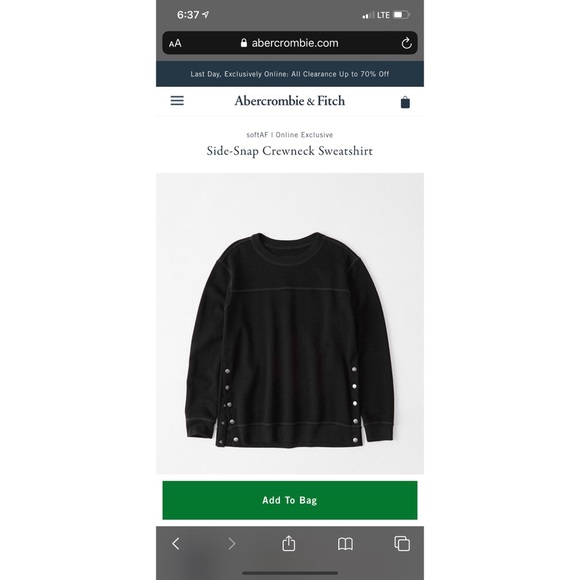Viewport: 580px width, 580px height.
Task: Tap the Side-Snap Crewneck Sweatshirt title
Action: (x=290, y=151)
